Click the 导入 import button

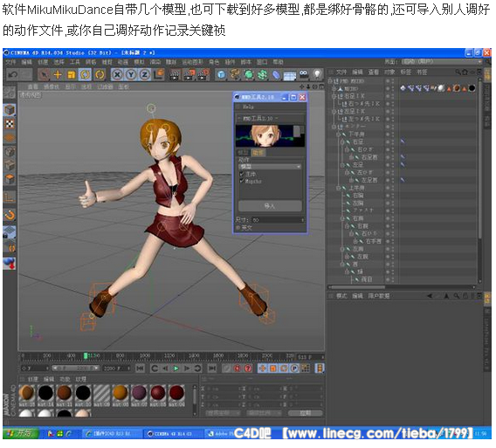point(270,206)
